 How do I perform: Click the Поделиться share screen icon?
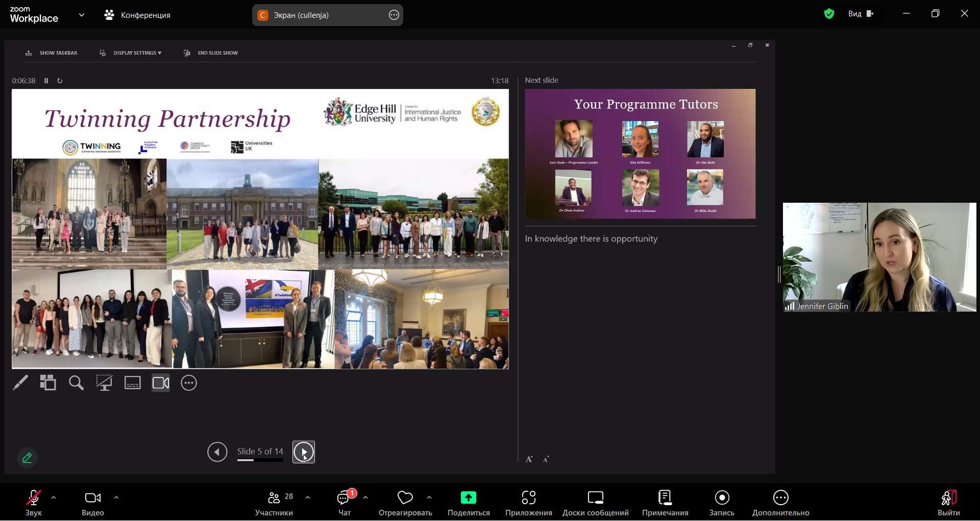click(x=468, y=503)
